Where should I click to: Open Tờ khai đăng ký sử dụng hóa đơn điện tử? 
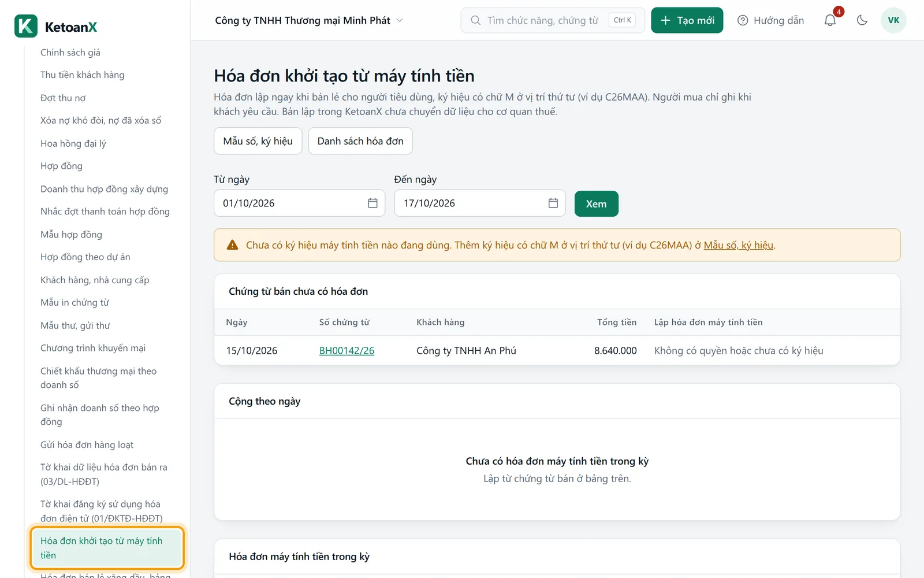tap(102, 512)
